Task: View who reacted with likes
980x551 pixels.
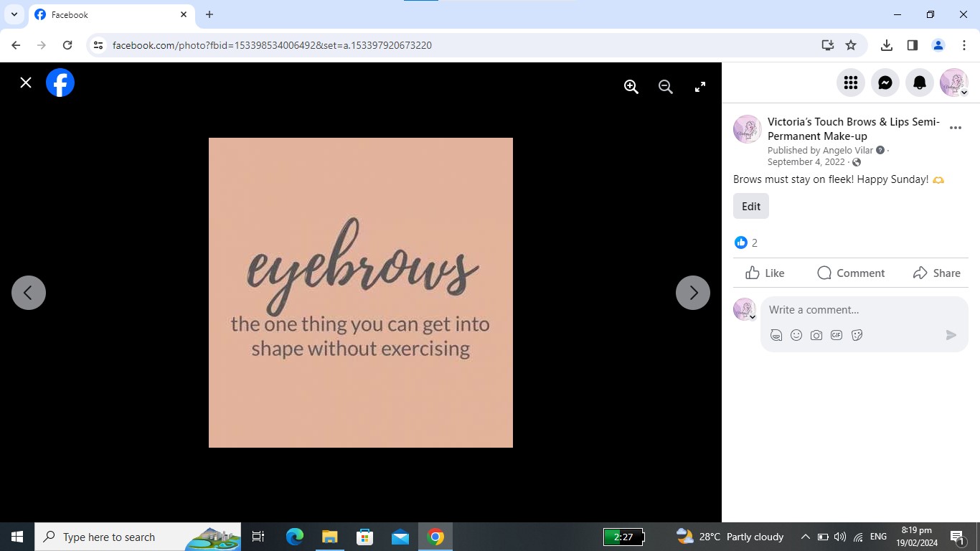Action: coord(746,242)
